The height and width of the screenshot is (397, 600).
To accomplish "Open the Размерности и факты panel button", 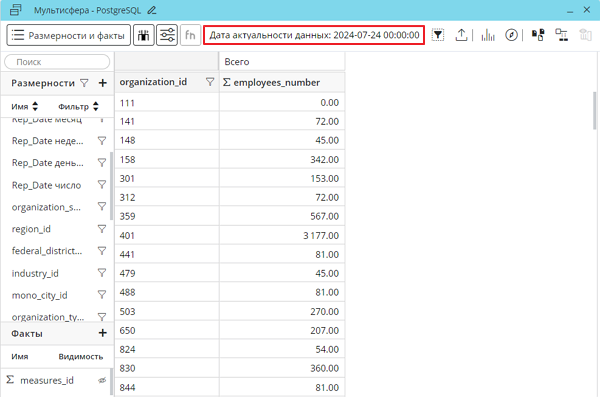I will [x=68, y=35].
